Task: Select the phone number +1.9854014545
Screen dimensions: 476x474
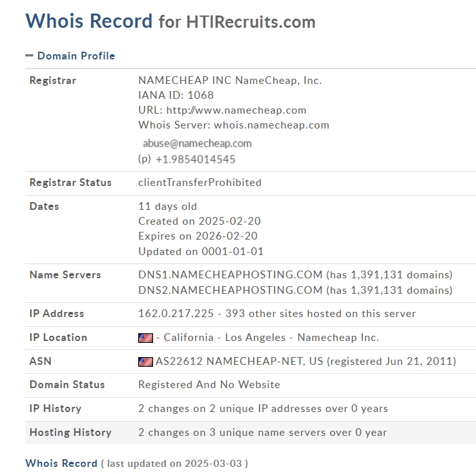Action: [196, 160]
